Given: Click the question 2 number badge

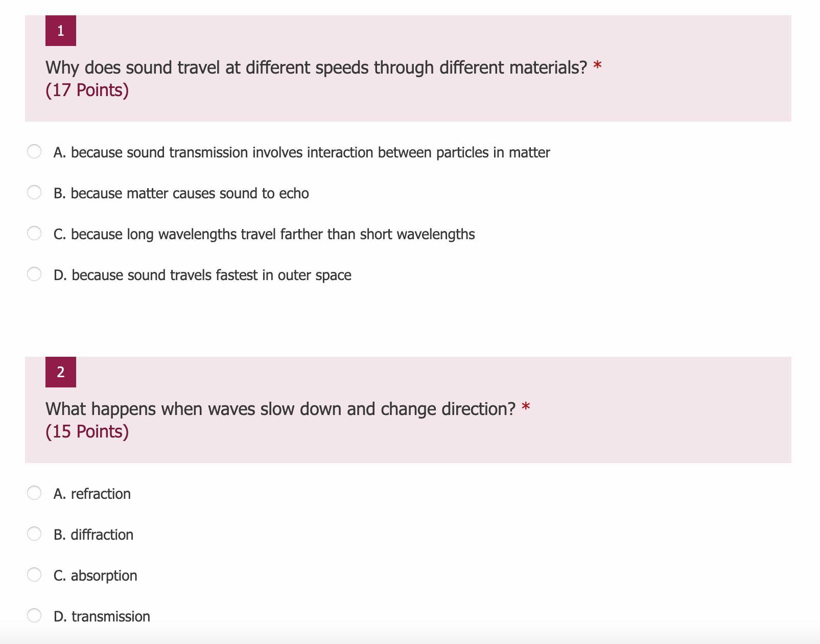Looking at the screenshot, I should (61, 372).
